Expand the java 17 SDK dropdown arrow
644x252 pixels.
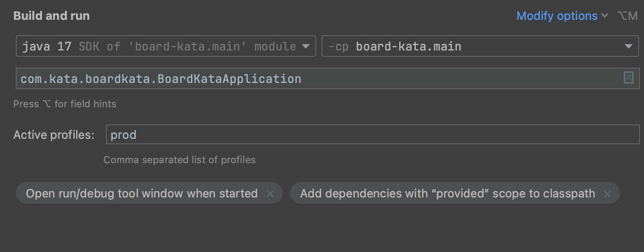pyautogui.click(x=305, y=46)
